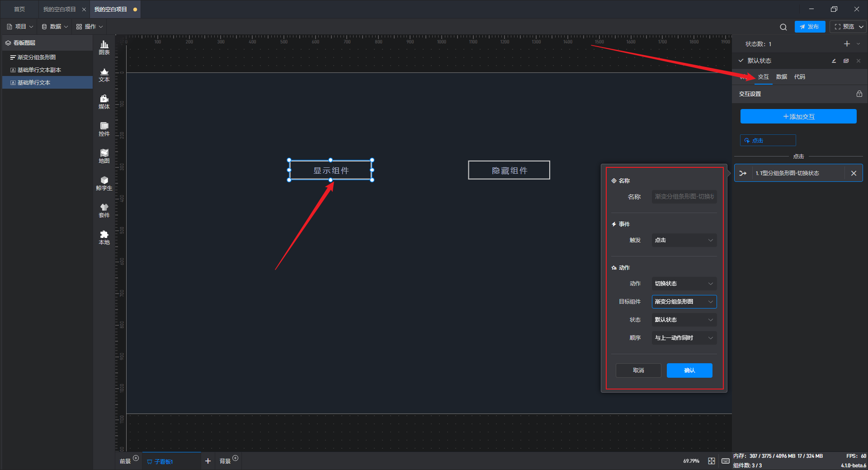Click the 背景 background label
Screen dimensions: 868x470
pos(225,461)
